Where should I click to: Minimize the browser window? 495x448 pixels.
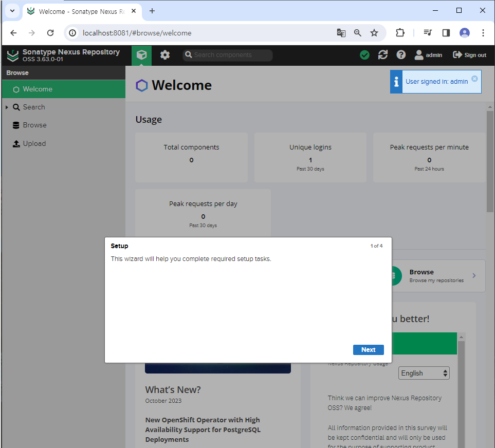[435, 11]
